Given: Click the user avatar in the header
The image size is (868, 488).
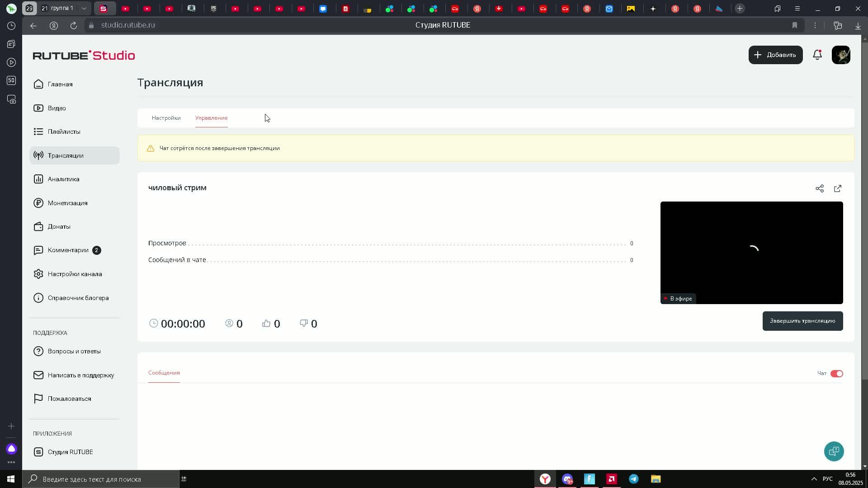Looking at the screenshot, I should pyautogui.click(x=841, y=55).
